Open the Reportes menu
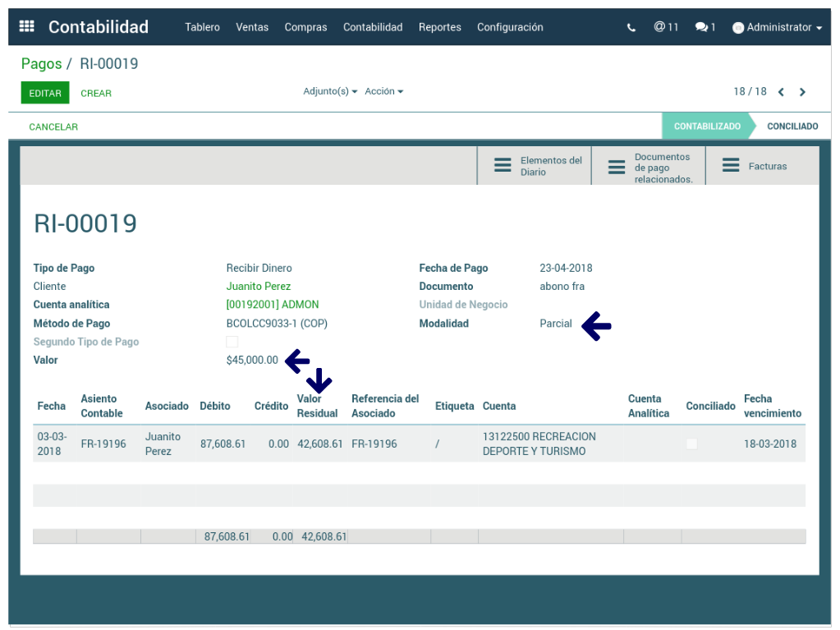This screenshot has width=840, height=630. pos(439,27)
